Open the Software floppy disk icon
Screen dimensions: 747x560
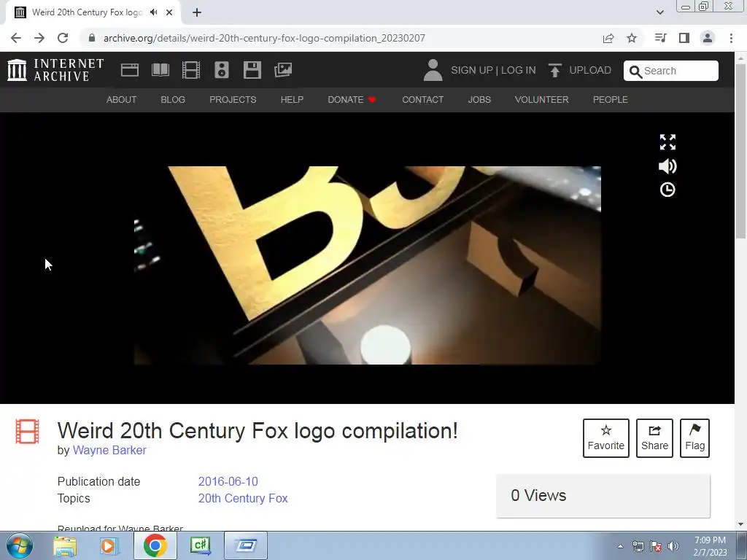(252, 70)
